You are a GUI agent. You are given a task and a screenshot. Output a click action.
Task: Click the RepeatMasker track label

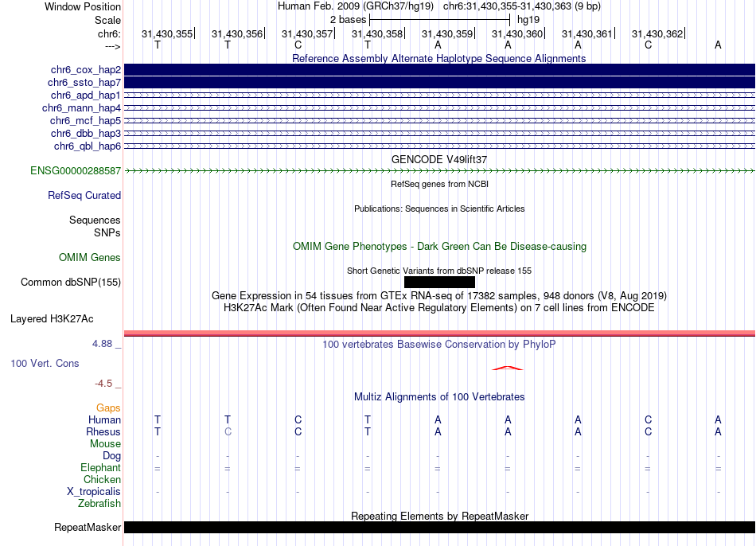click(x=88, y=527)
